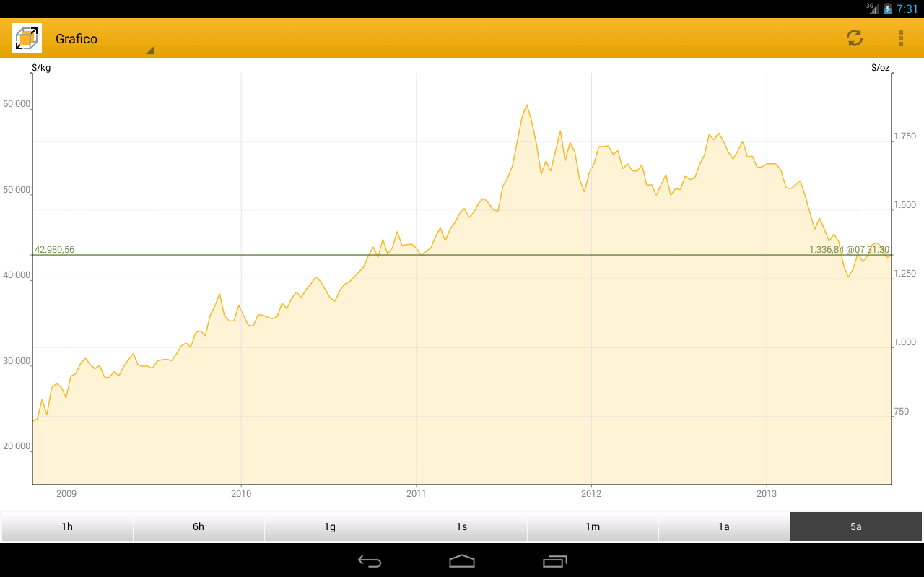Viewport: 924px width, 577px height.
Task: Switch to the 1h time range
Action: pos(66,526)
